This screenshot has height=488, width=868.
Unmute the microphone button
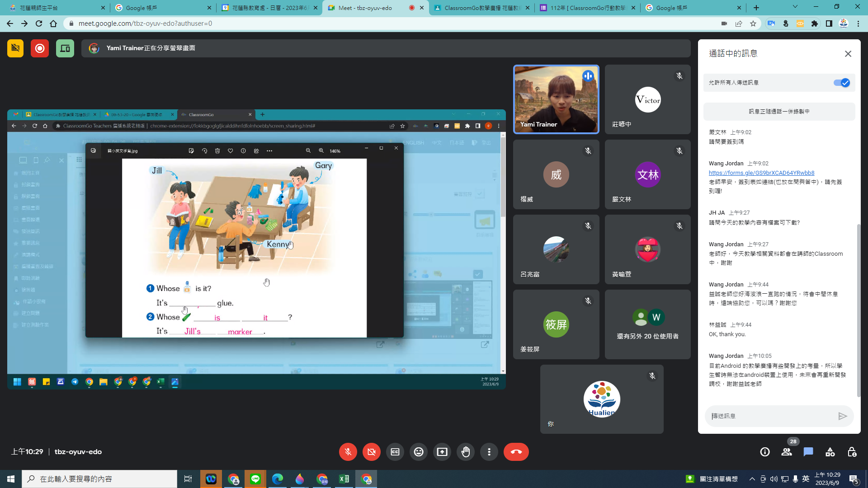[x=348, y=452]
